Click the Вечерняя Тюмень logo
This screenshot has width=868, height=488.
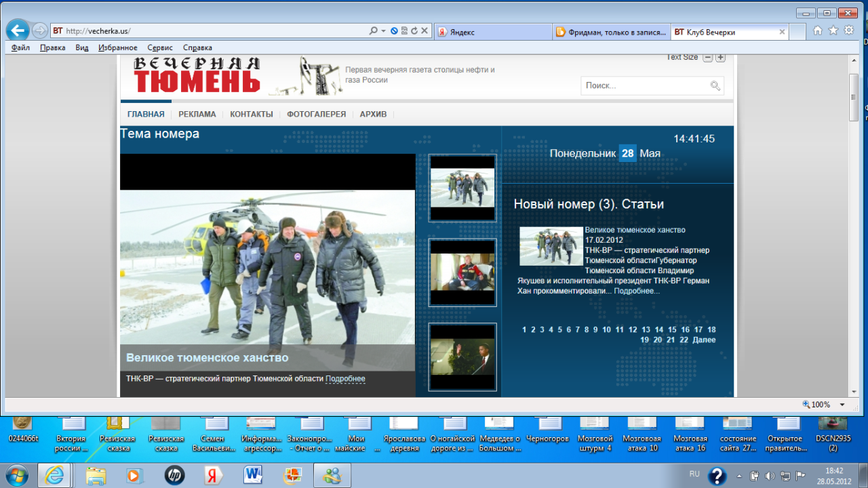[x=197, y=75]
